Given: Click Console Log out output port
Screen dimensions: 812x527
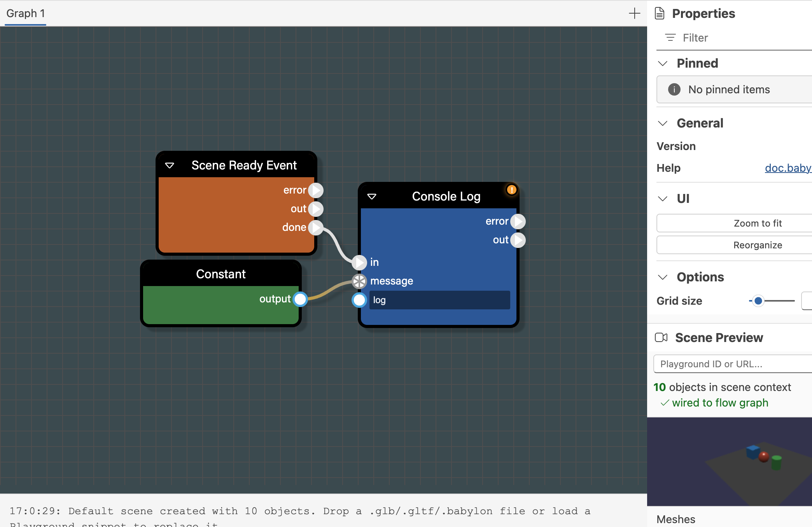Looking at the screenshot, I should tap(518, 240).
